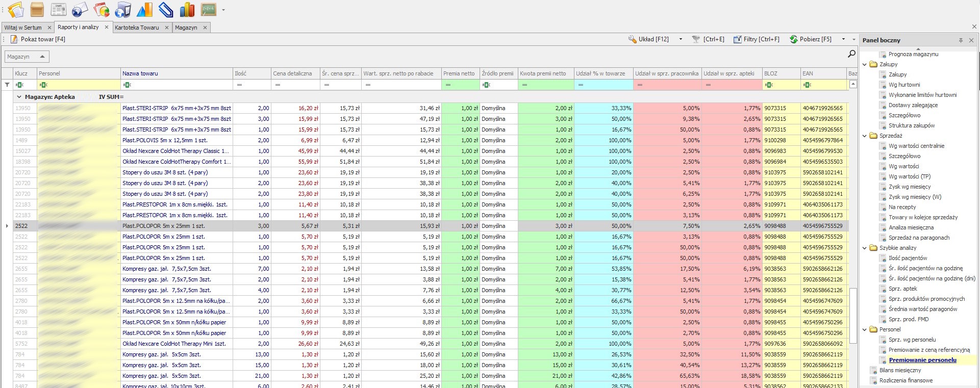Click the cardboard box icon in top toolbar
980x388 pixels.
click(37, 9)
